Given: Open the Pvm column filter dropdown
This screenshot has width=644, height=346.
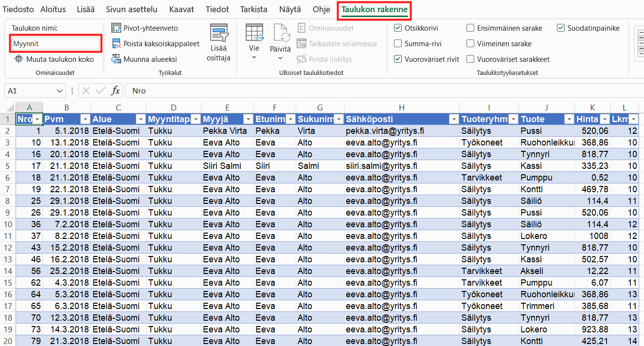Looking at the screenshot, I should [85, 119].
